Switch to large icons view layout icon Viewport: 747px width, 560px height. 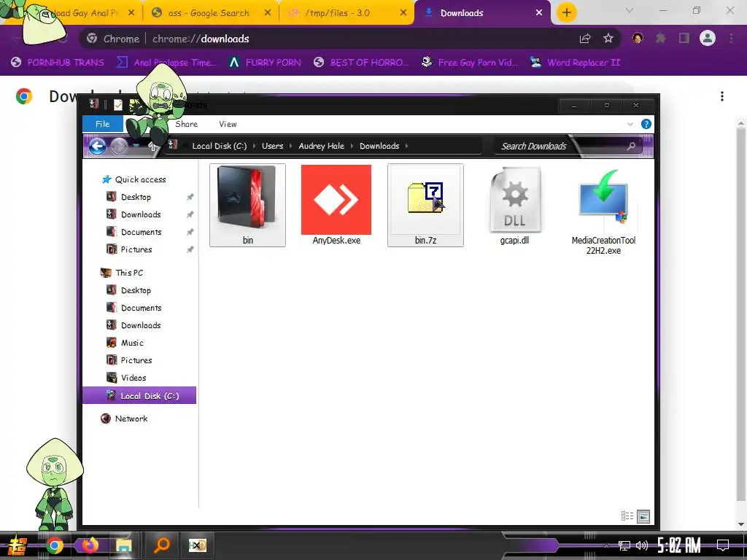tap(643, 516)
